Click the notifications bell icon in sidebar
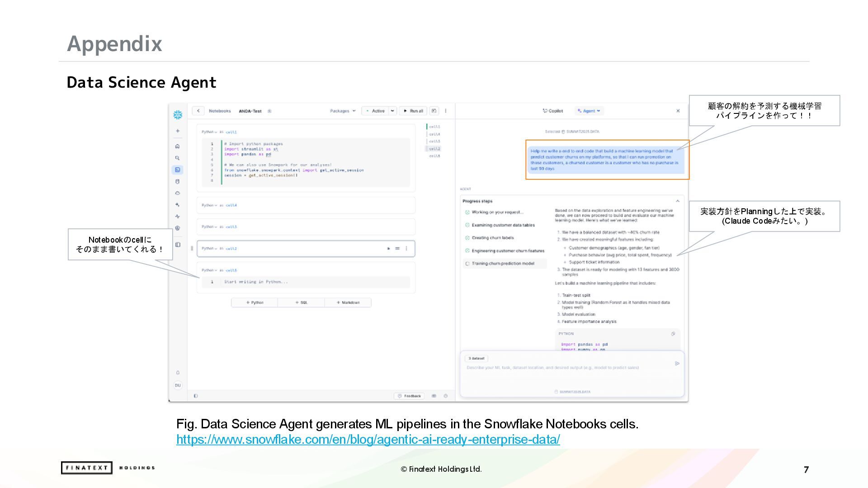 point(178,373)
